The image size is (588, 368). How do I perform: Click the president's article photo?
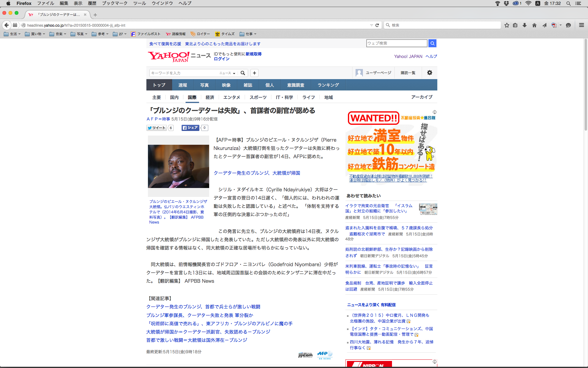point(178,166)
